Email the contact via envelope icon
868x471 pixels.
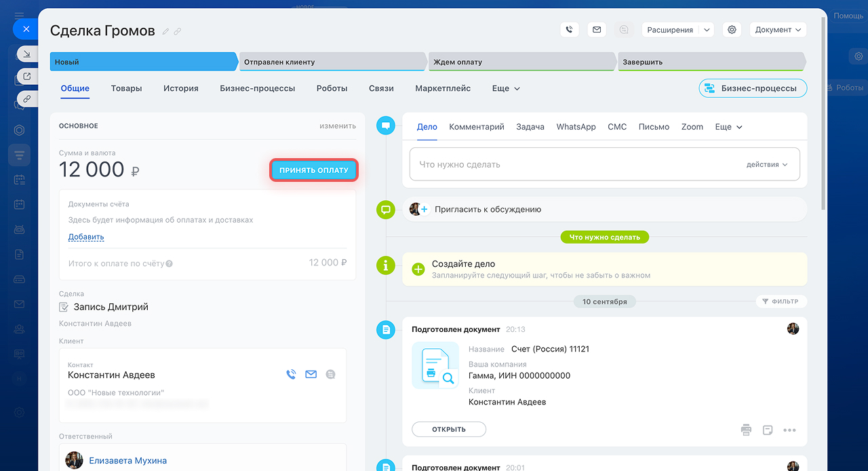click(311, 374)
